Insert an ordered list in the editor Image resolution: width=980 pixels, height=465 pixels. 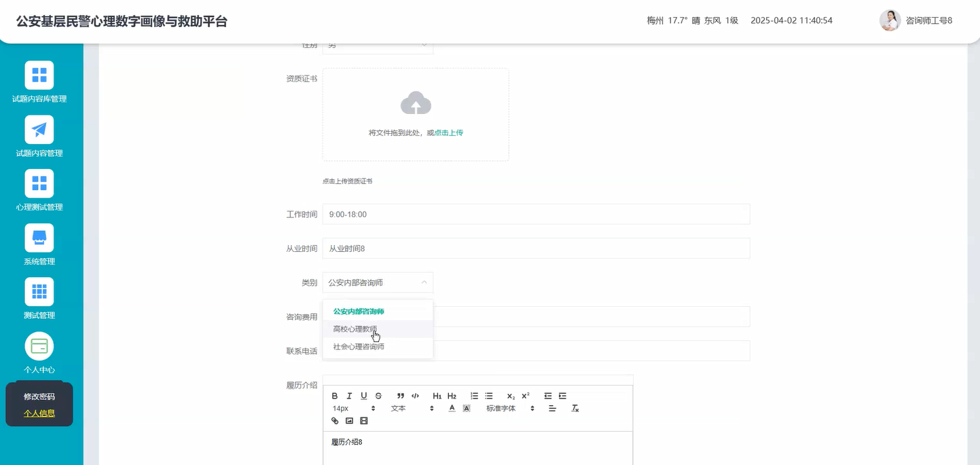point(474,396)
